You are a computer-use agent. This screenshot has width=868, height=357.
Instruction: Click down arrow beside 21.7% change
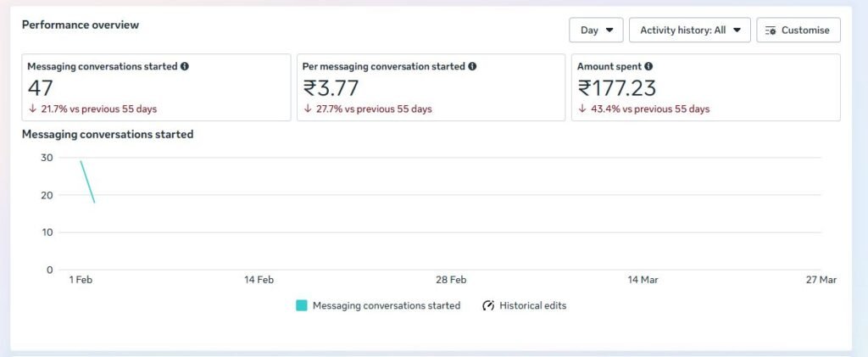pyautogui.click(x=32, y=109)
